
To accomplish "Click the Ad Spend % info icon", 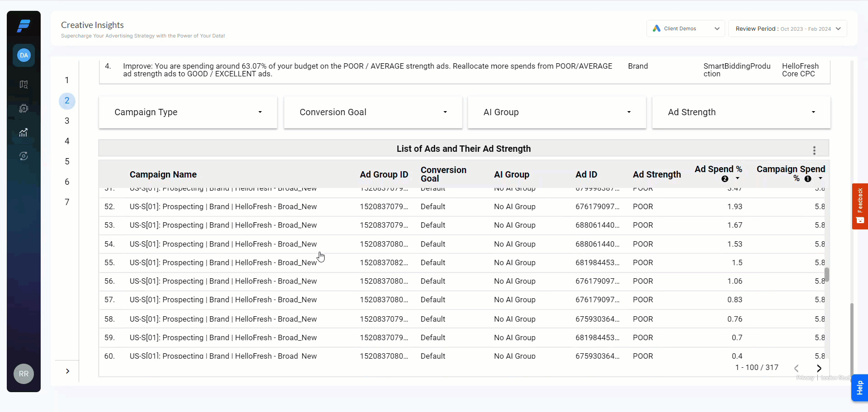I will pyautogui.click(x=725, y=179).
